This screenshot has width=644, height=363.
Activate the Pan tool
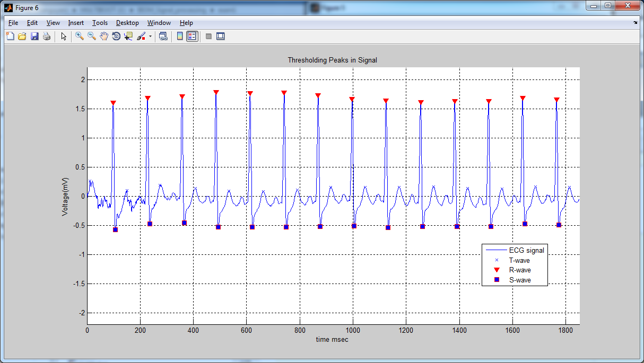point(104,36)
